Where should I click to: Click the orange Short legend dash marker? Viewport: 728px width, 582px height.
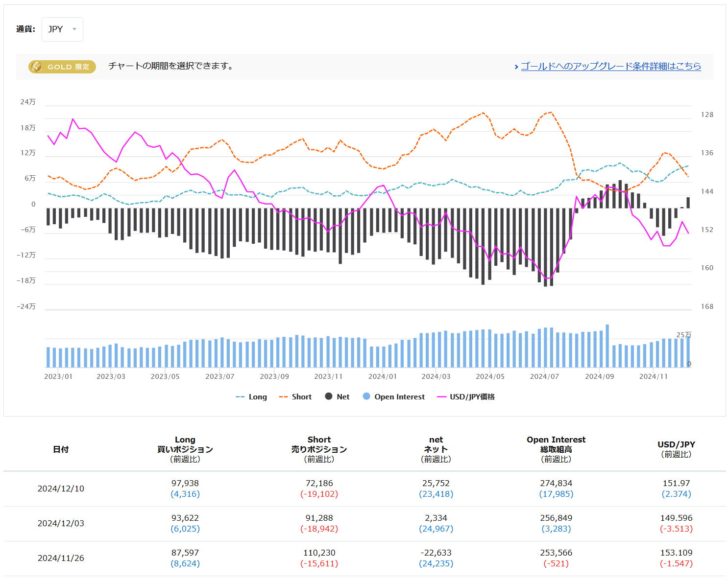[283, 397]
